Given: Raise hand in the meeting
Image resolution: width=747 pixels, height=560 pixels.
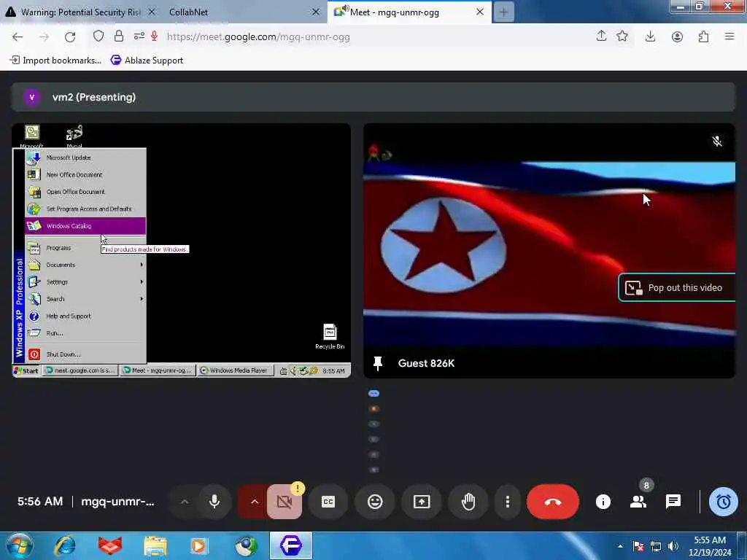Looking at the screenshot, I should (x=468, y=502).
